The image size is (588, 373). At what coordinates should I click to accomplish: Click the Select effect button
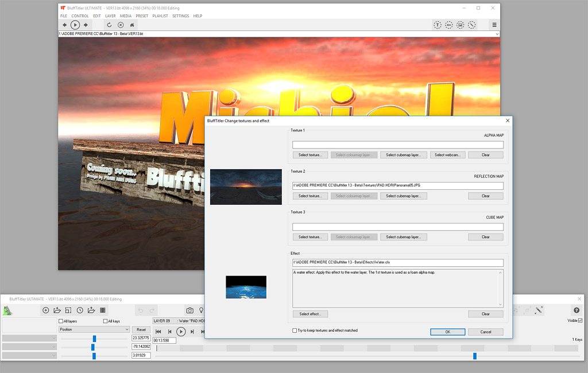point(310,314)
